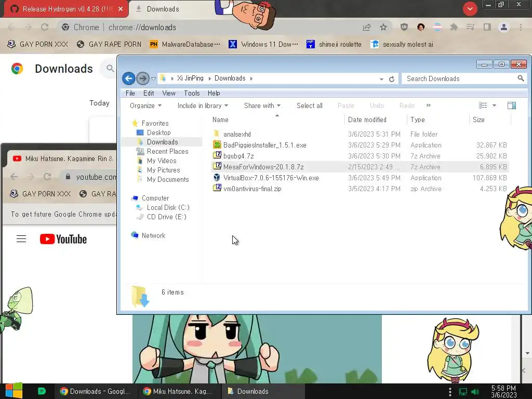This screenshot has width=532, height=399.
Task: Sort files by the Size column header
Action: [x=489, y=120]
